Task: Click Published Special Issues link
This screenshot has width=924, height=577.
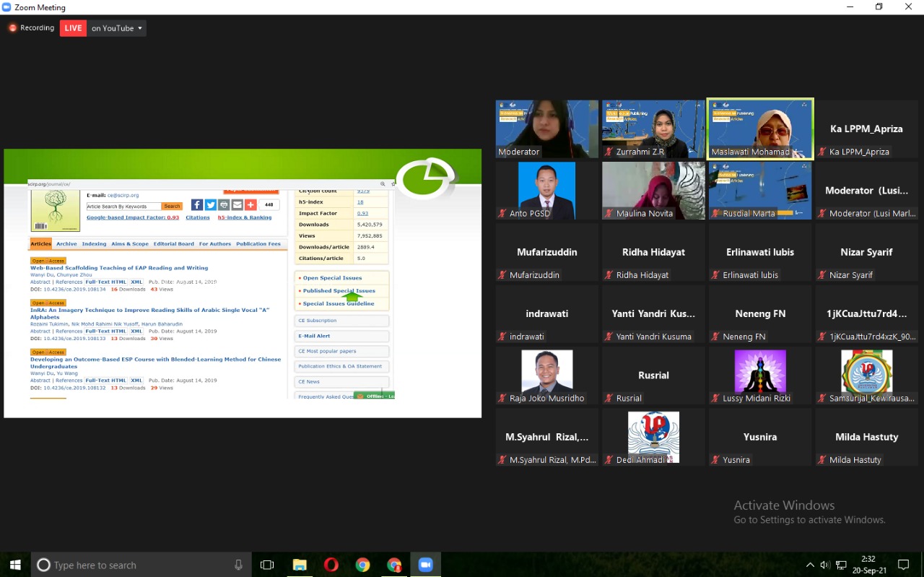Action: click(x=339, y=291)
